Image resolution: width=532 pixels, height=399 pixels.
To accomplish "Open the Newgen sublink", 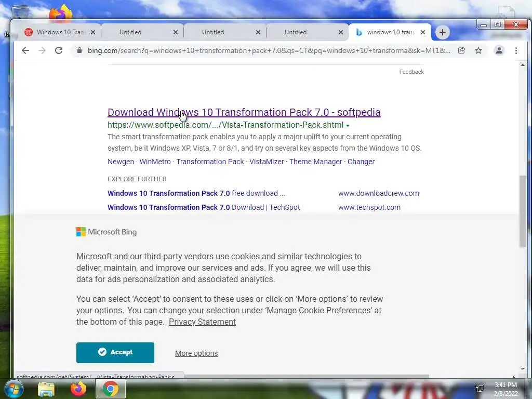I will point(121,162).
